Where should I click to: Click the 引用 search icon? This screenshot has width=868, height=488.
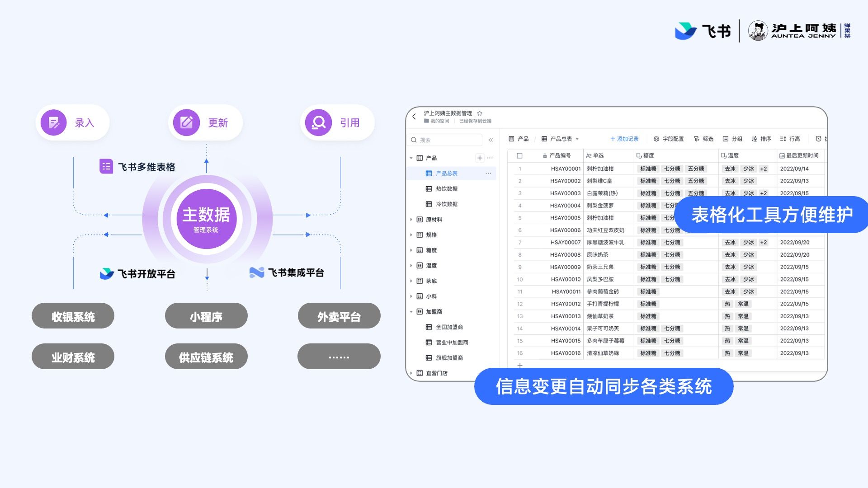coord(318,122)
